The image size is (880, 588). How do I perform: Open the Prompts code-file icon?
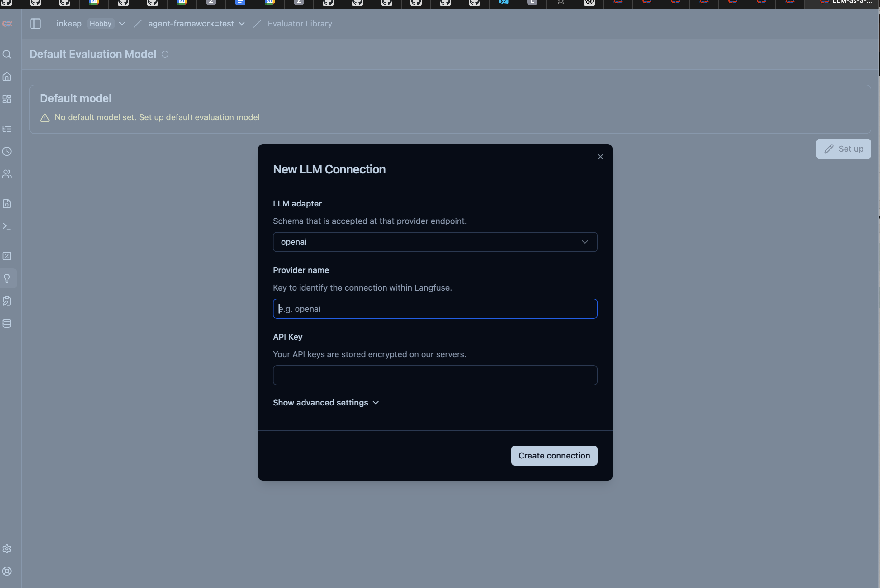[7, 204]
